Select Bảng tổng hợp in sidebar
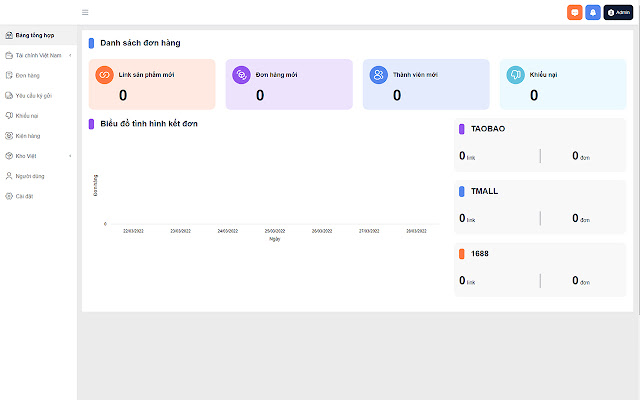The image size is (640, 400). [38, 35]
